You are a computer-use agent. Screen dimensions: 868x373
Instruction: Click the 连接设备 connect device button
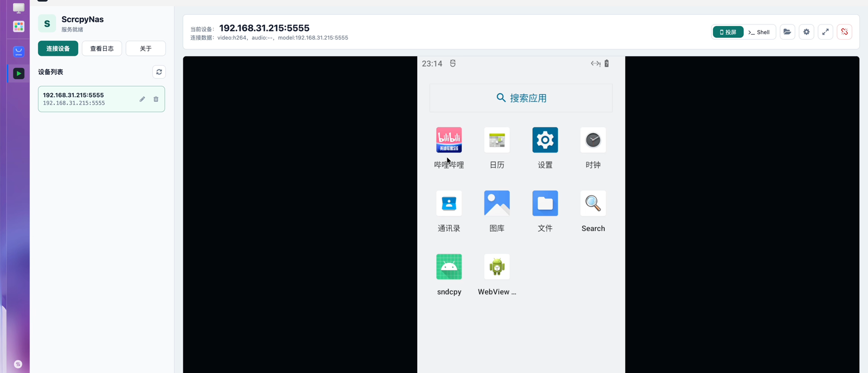click(58, 48)
